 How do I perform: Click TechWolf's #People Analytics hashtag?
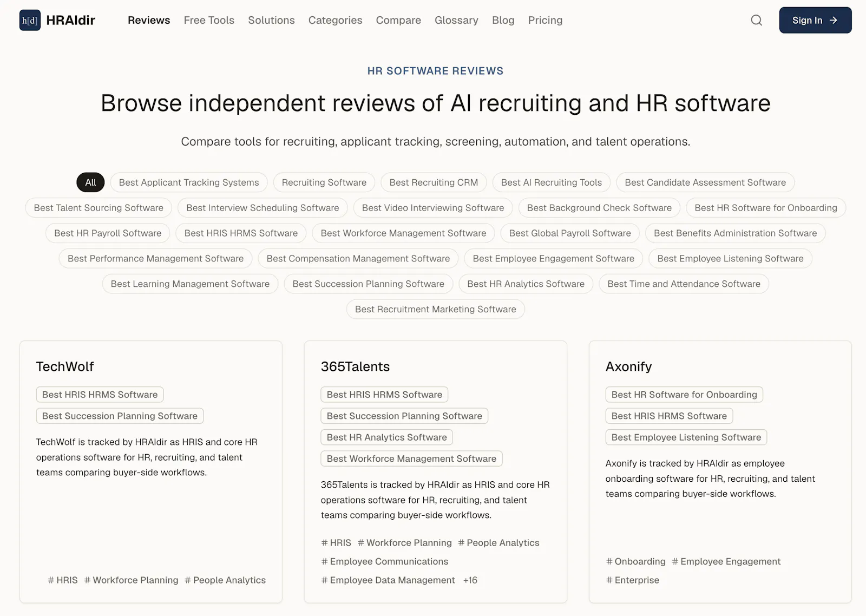[225, 580]
